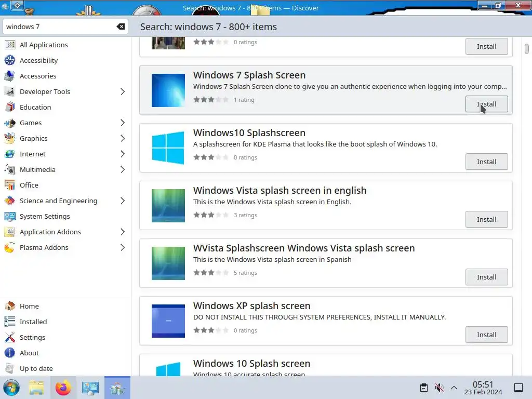Show the Installed apps icon
Screen dimensions: 532x399
tap(10, 322)
